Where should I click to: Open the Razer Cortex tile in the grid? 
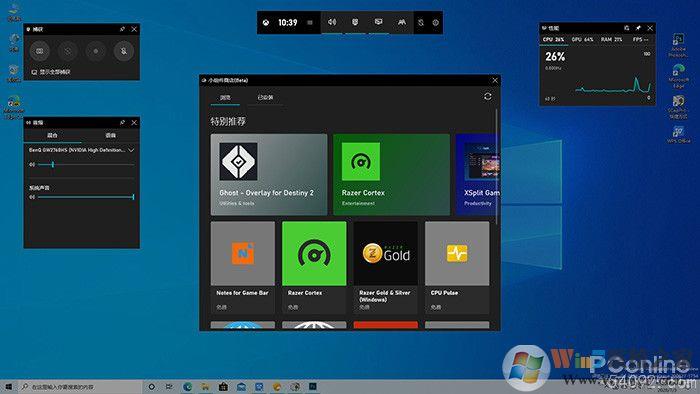[x=314, y=268]
